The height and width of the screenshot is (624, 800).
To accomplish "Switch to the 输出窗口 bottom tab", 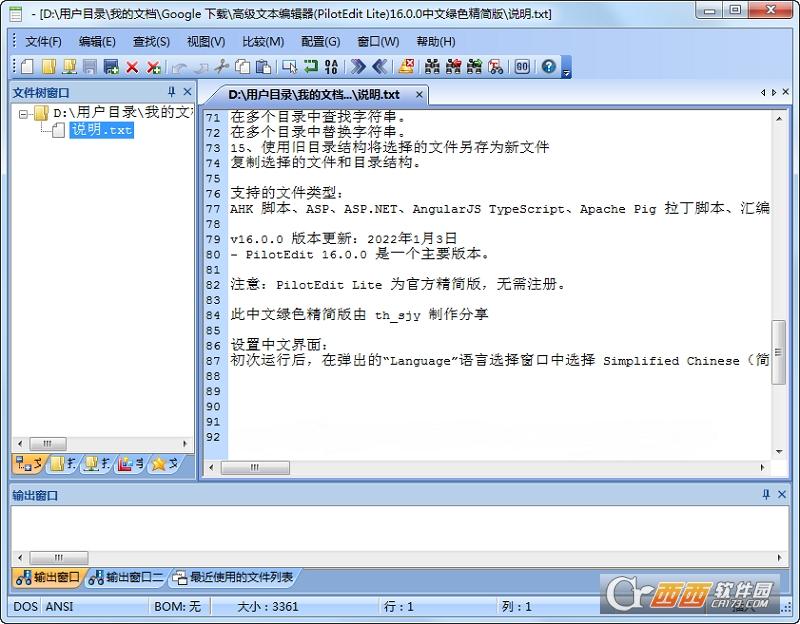I will [x=47, y=578].
